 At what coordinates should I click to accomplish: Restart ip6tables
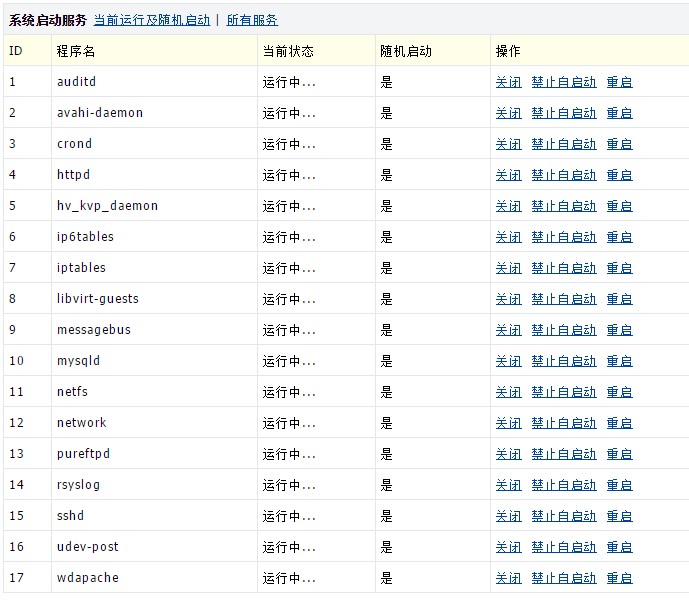click(x=619, y=237)
